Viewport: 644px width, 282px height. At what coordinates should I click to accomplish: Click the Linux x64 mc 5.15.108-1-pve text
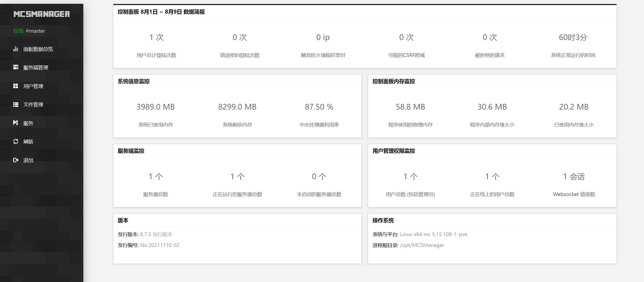pyautogui.click(x=433, y=234)
